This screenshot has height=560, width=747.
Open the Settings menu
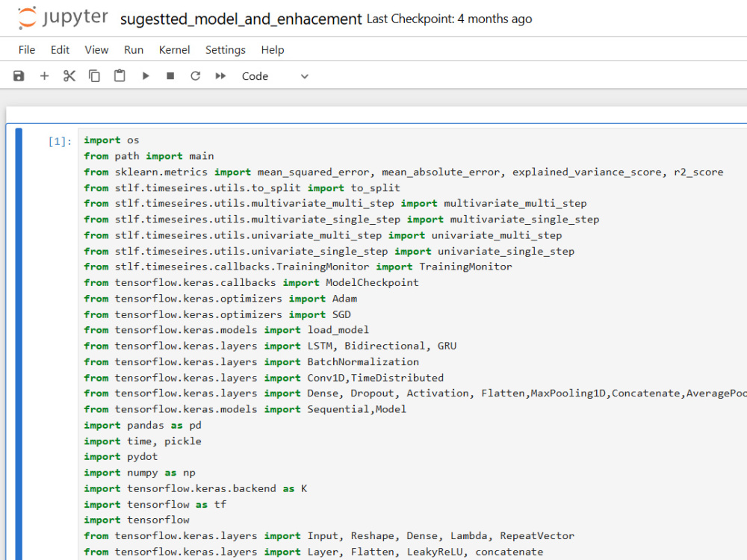pyautogui.click(x=226, y=50)
